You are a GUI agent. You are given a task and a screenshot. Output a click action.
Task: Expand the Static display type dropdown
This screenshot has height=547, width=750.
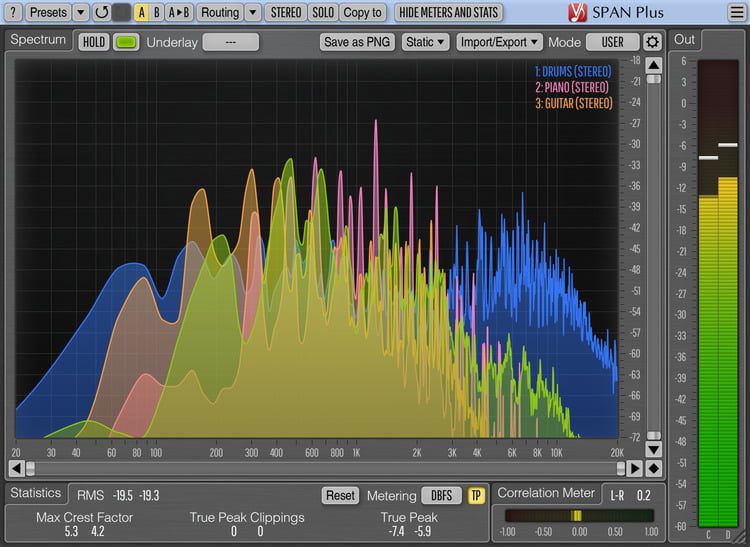pyautogui.click(x=425, y=42)
